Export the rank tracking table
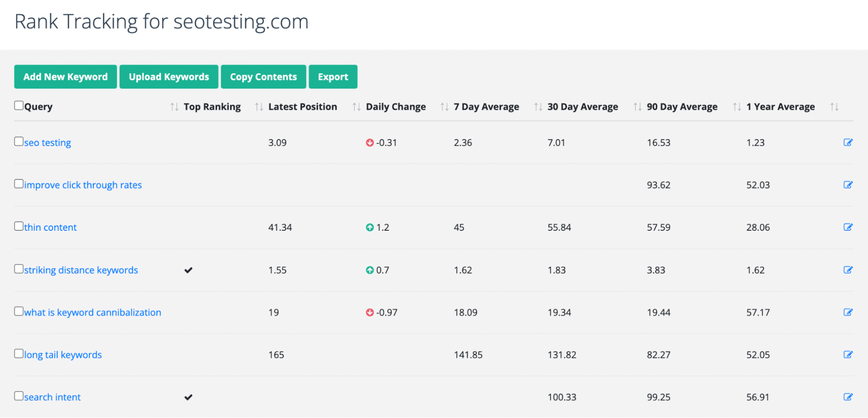 pyautogui.click(x=333, y=77)
